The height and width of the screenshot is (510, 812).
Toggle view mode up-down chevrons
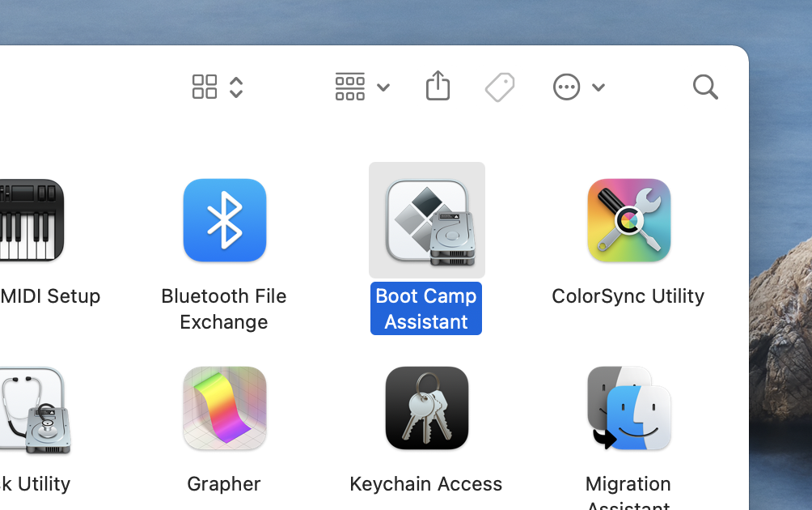pyautogui.click(x=236, y=87)
